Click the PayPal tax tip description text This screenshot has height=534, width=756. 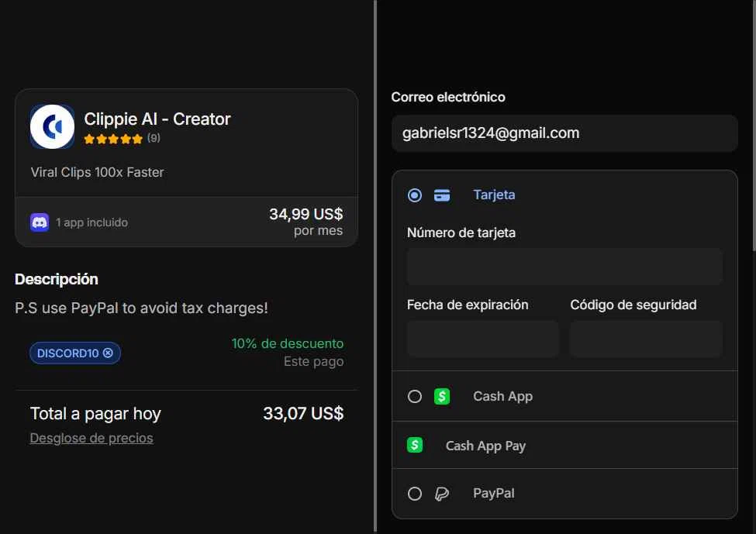pyautogui.click(x=141, y=308)
